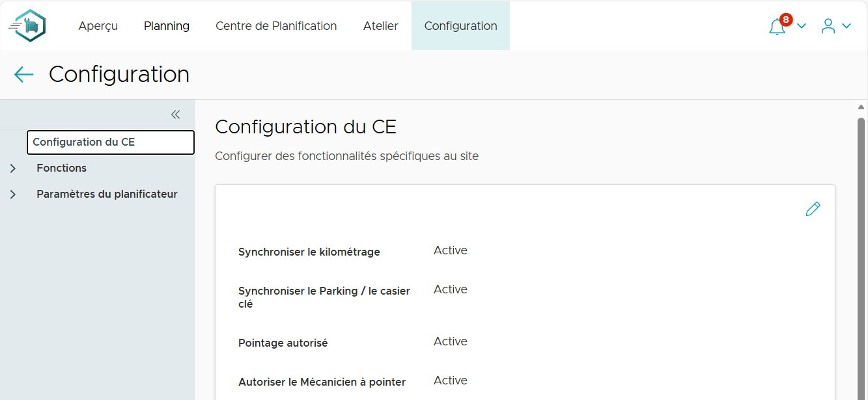The image size is (868, 400).
Task: Click the pencil edit icon
Action: coord(813,209)
